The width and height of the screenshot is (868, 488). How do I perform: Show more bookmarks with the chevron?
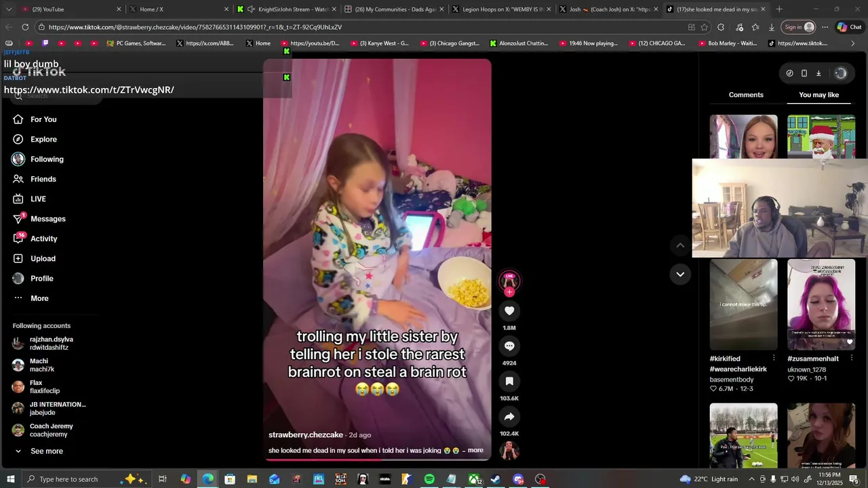pos(854,43)
